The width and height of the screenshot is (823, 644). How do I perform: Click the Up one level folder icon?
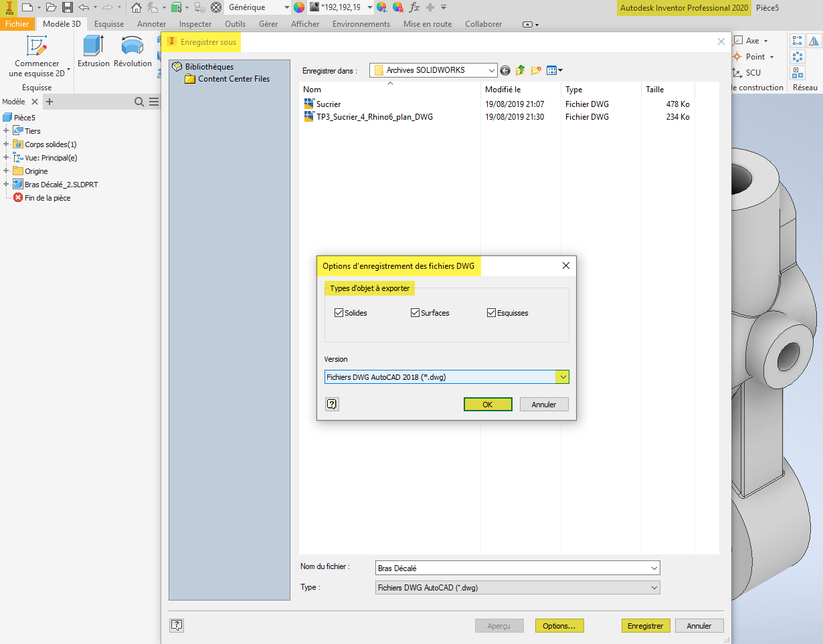(x=521, y=70)
